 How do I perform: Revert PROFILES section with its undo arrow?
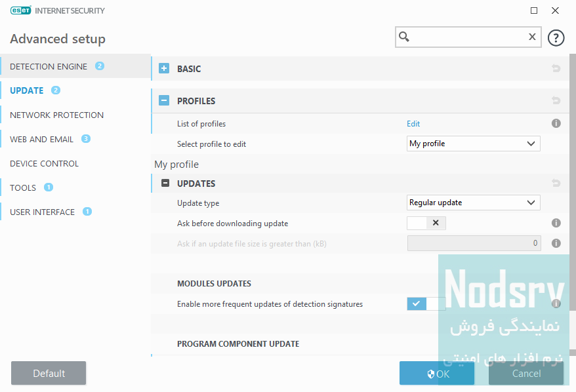[556, 100]
